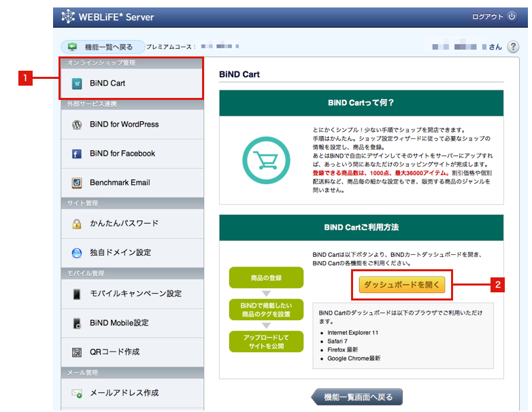This screenshot has height=412, width=532.
Task: Open help via the question mark icon
Action: pos(513,46)
